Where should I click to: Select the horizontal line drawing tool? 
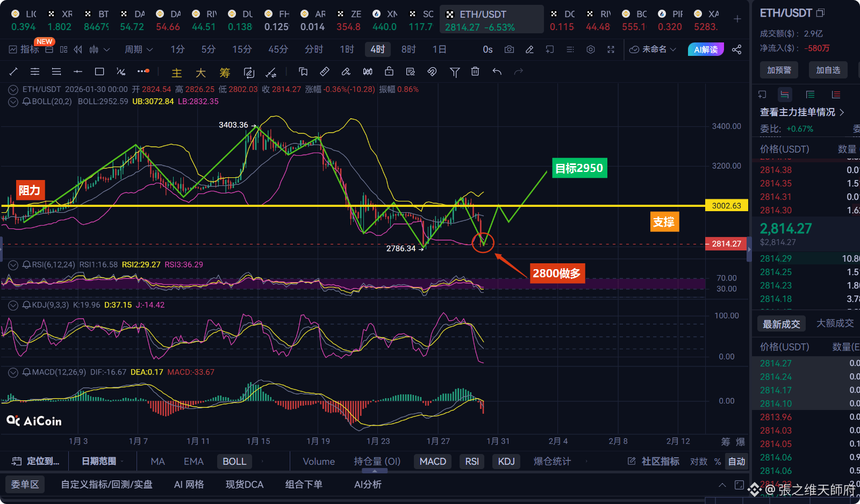tap(78, 71)
